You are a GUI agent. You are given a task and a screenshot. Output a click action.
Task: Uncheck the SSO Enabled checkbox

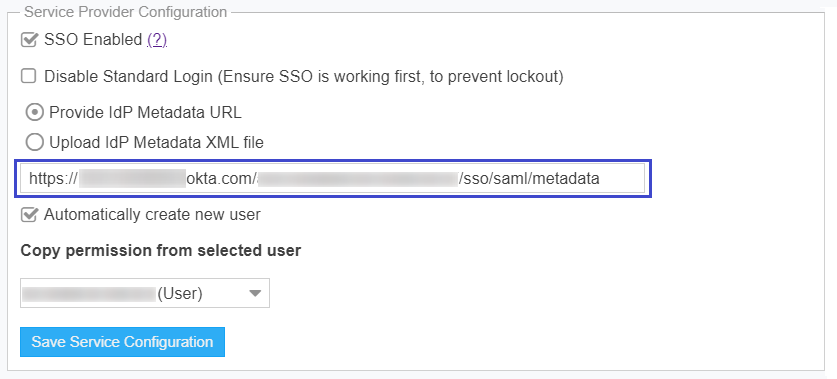tap(29, 40)
